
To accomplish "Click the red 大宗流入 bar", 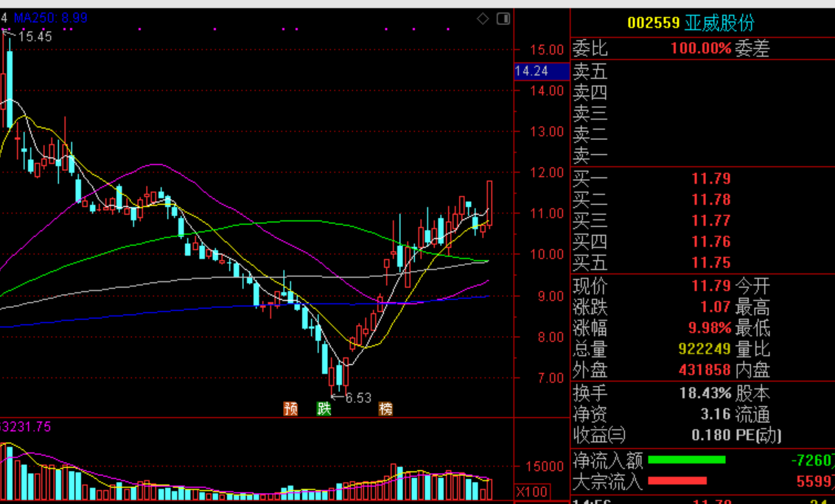I will pyautogui.click(x=677, y=481).
